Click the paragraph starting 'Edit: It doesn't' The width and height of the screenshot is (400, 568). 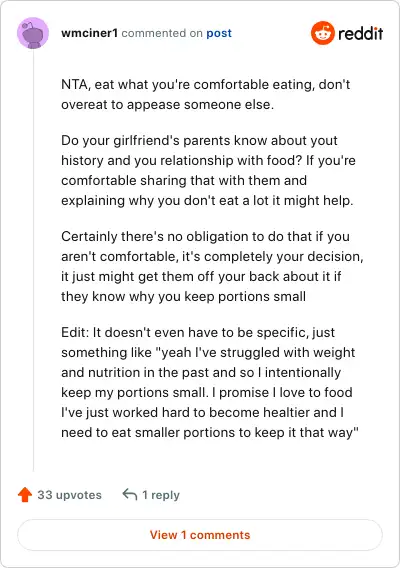click(x=210, y=383)
